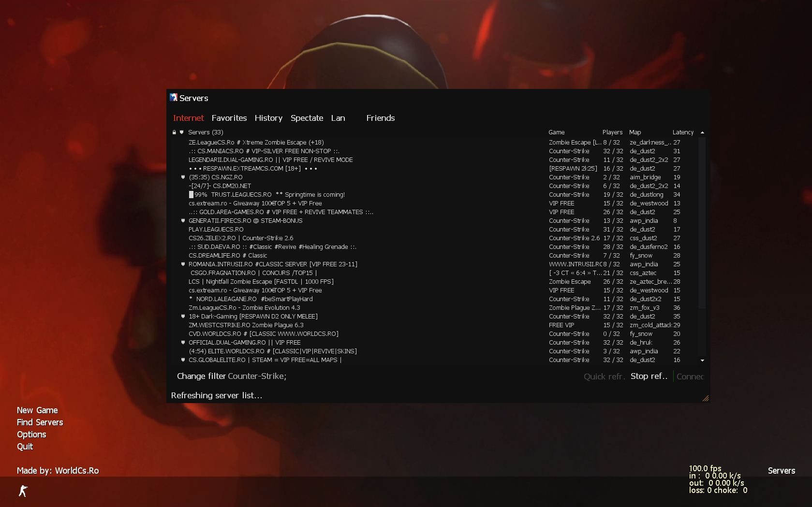Click the server list vertical scrollbar
This screenshot has width=812, height=507.
pyautogui.click(x=702, y=222)
